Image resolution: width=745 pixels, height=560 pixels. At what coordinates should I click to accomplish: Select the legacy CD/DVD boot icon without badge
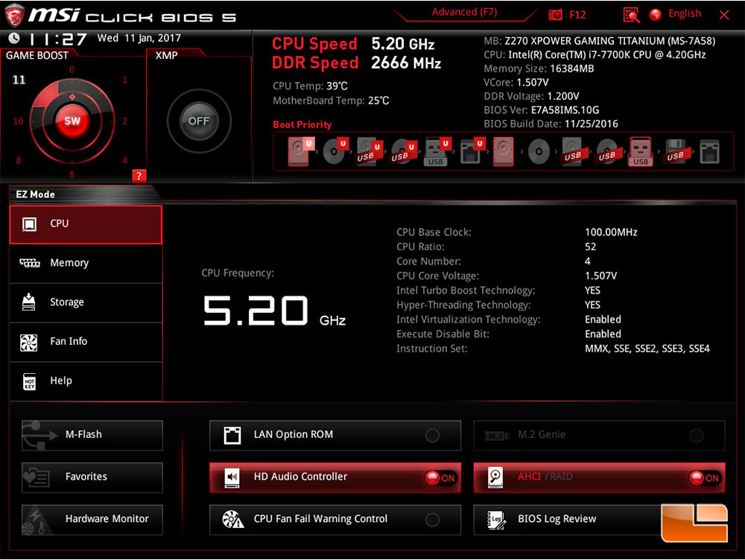pyautogui.click(x=539, y=152)
